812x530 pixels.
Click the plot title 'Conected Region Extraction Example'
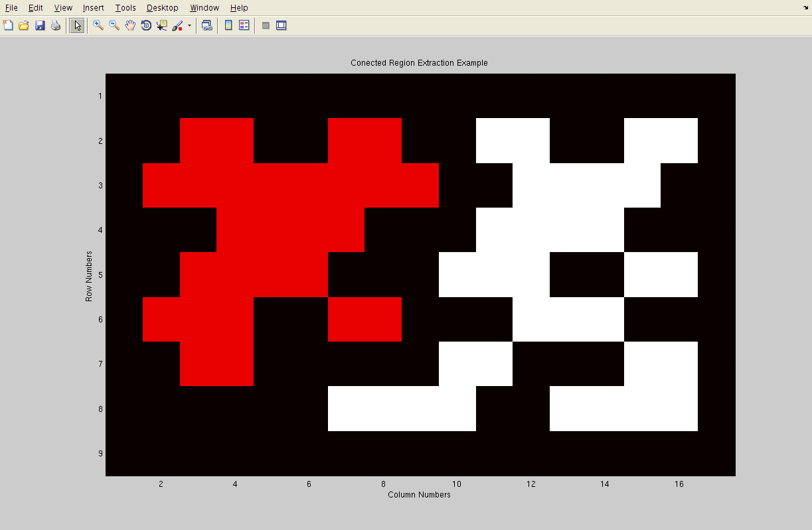(x=419, y=63)
